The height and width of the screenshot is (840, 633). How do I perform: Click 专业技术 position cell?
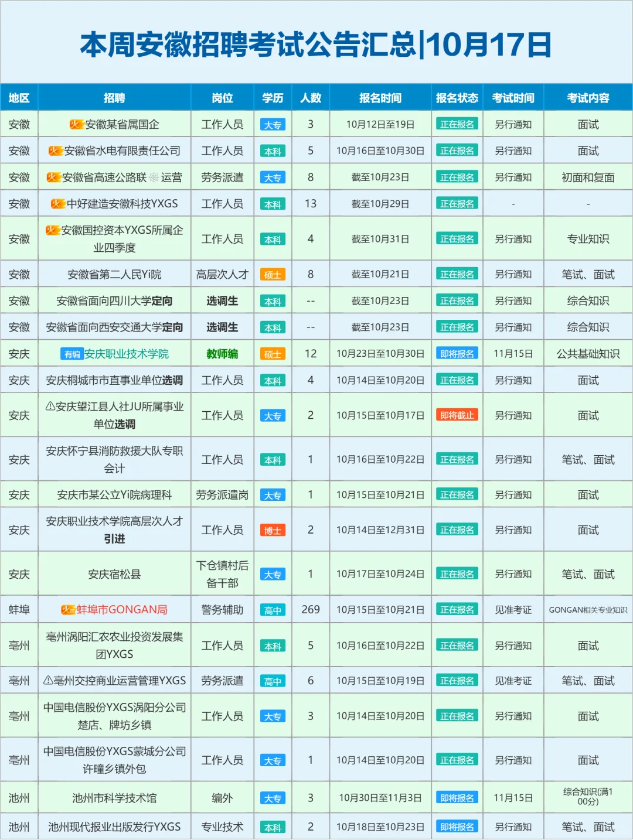pyautogui.click(x=222, y=827)
